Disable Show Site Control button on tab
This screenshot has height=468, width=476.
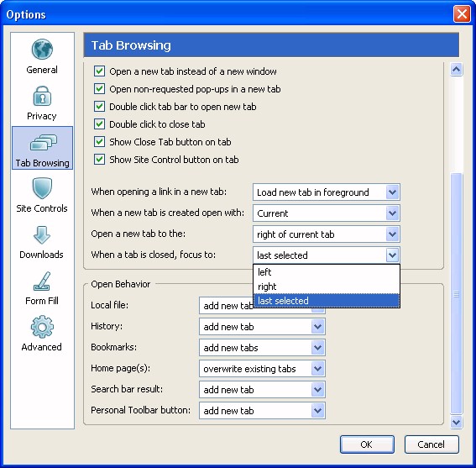(x=99, y=160)
